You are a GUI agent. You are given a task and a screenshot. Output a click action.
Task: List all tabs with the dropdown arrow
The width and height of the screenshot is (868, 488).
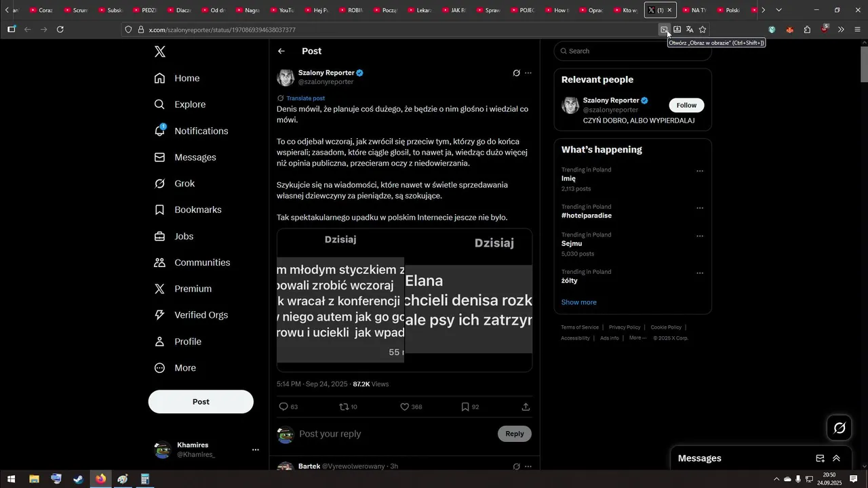(778, 10)
